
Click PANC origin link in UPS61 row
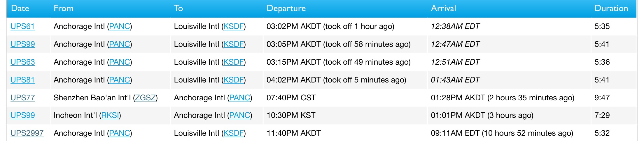(120, 26)
